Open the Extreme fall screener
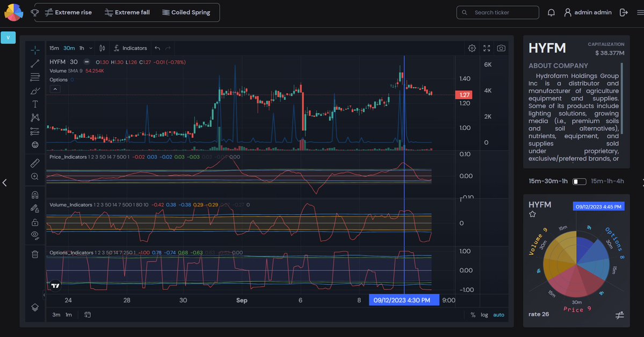This screenshot has width=644, height=337. tap(127, 12)
